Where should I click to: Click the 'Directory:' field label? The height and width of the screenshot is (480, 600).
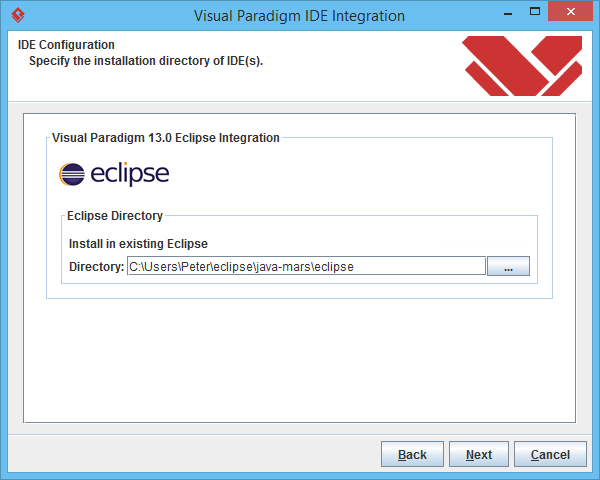tap(96, 267)
